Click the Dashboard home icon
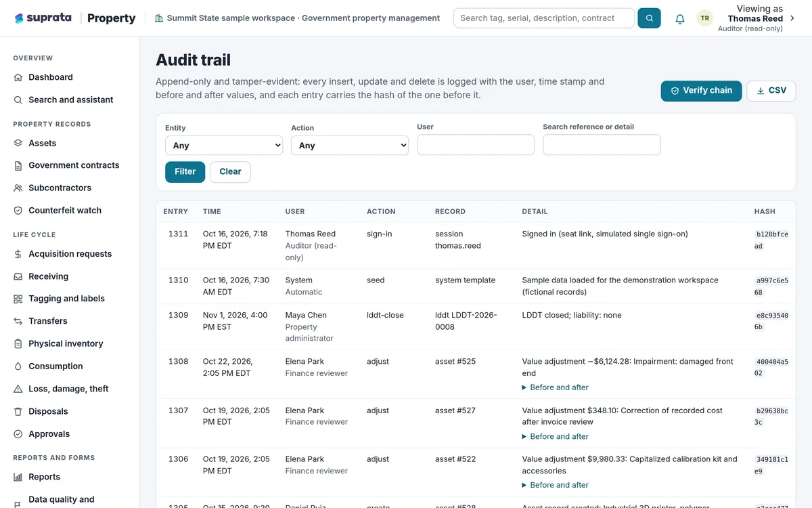The height and width of the screenshot is (508, 812). pyautogui.click(x=18, y=77)
